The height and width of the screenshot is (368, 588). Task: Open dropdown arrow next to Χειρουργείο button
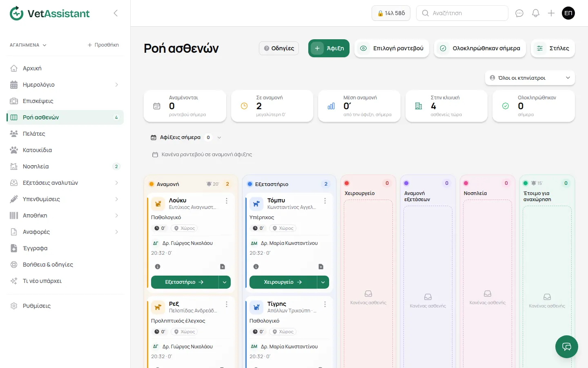pyautogui.click(x=323, y=282)
